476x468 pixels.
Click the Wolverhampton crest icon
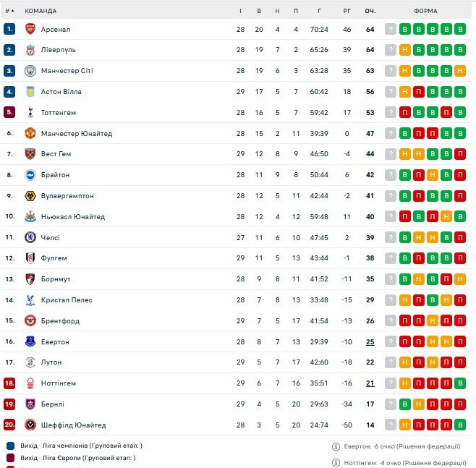click(30, 195)
